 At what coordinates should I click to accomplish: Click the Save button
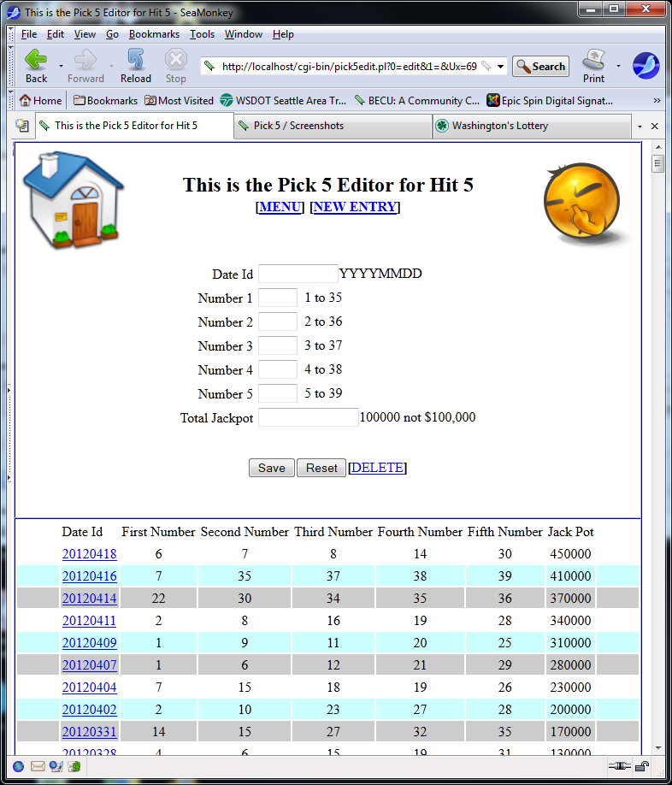[x=272, y=468]
